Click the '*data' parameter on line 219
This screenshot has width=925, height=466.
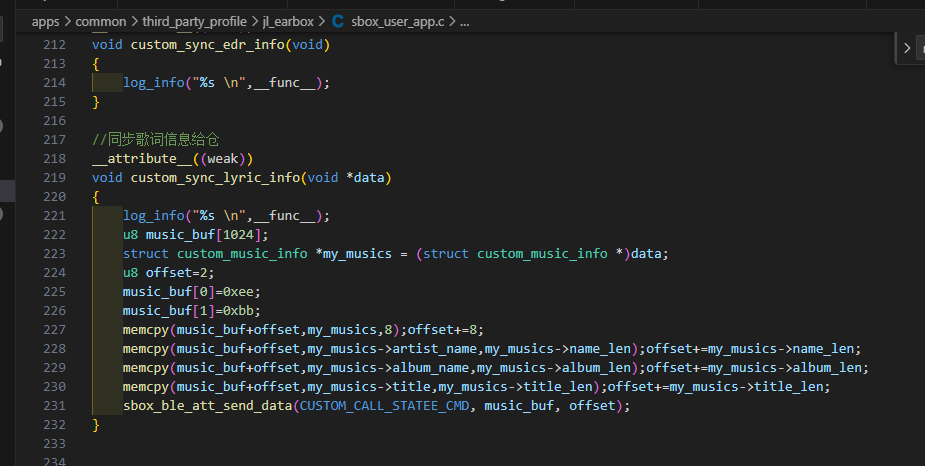[365, 178]
